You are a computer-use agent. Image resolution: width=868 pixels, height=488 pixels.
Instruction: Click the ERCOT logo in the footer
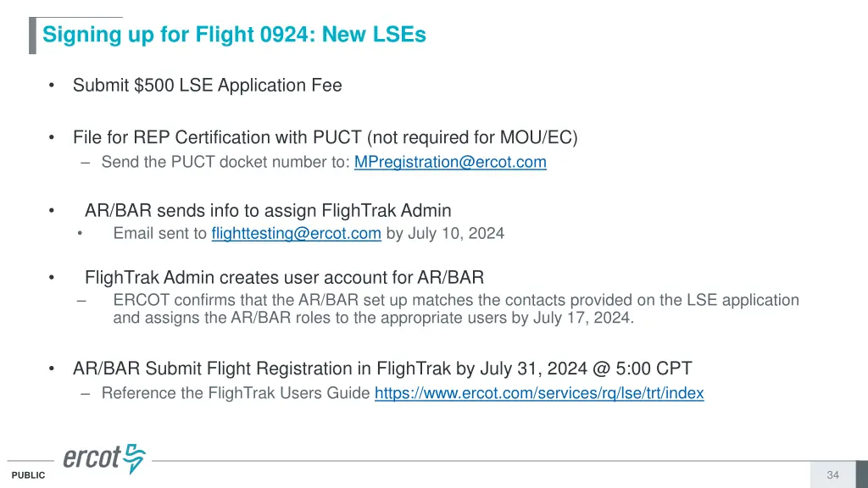[104, 458]
